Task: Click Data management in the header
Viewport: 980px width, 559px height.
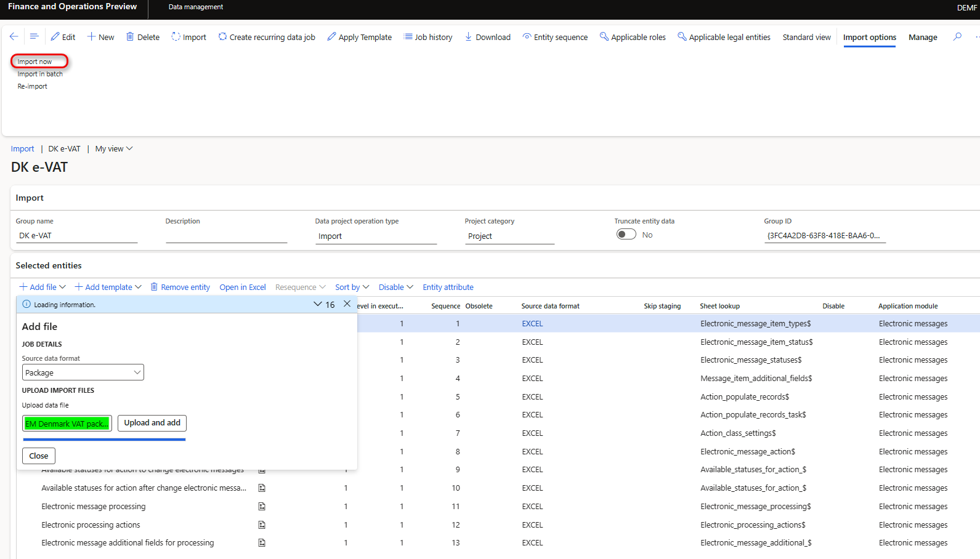Action: click(x=196, y=7)
